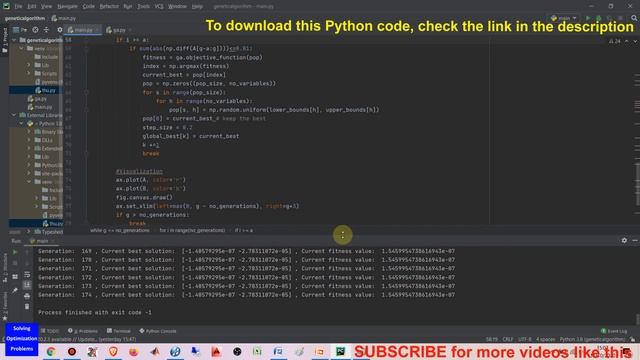The image size is (640, 360).
Task: Expand the Lib folder under venv
Action: point(29,65)
